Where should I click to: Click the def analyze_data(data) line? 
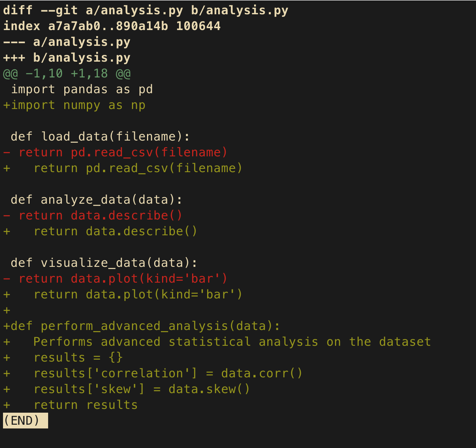97,200
